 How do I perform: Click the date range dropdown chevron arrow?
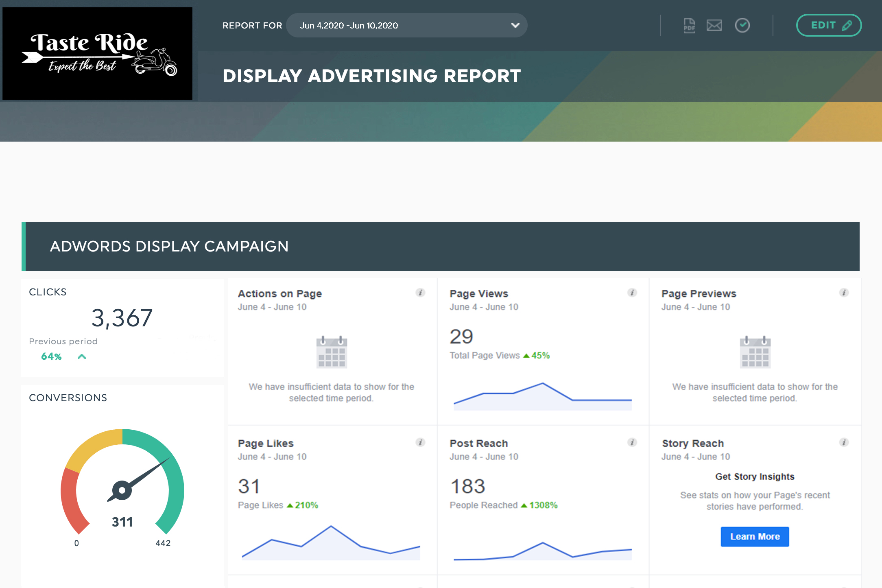tap(515, 26)
